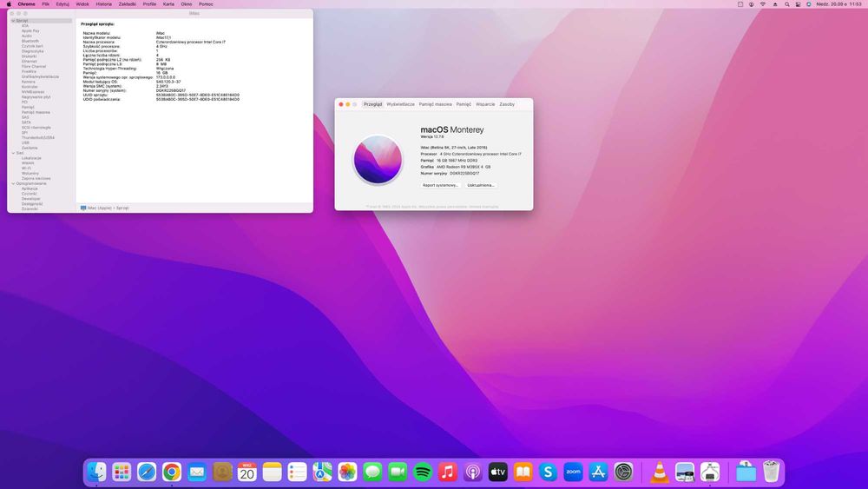Open Apple TV from the Dock
This screenshot has height=489, width=868.
click(x=498, y=472)
